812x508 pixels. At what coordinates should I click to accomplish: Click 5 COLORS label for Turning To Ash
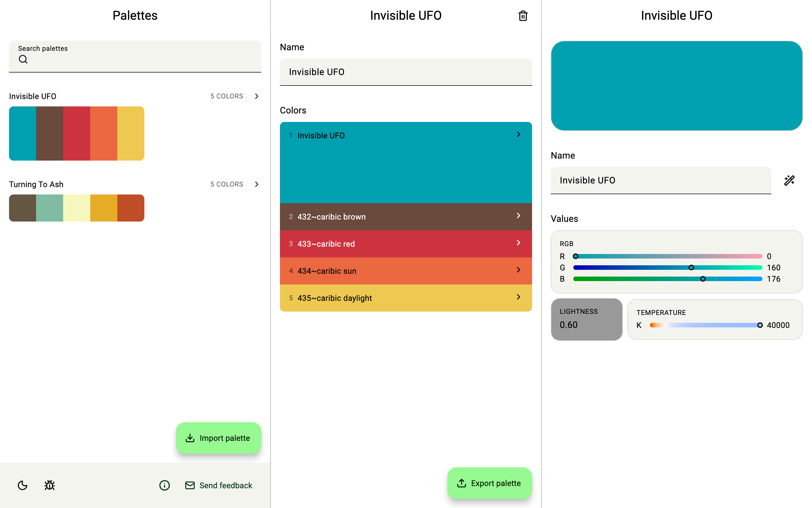(x=226, y=185)
